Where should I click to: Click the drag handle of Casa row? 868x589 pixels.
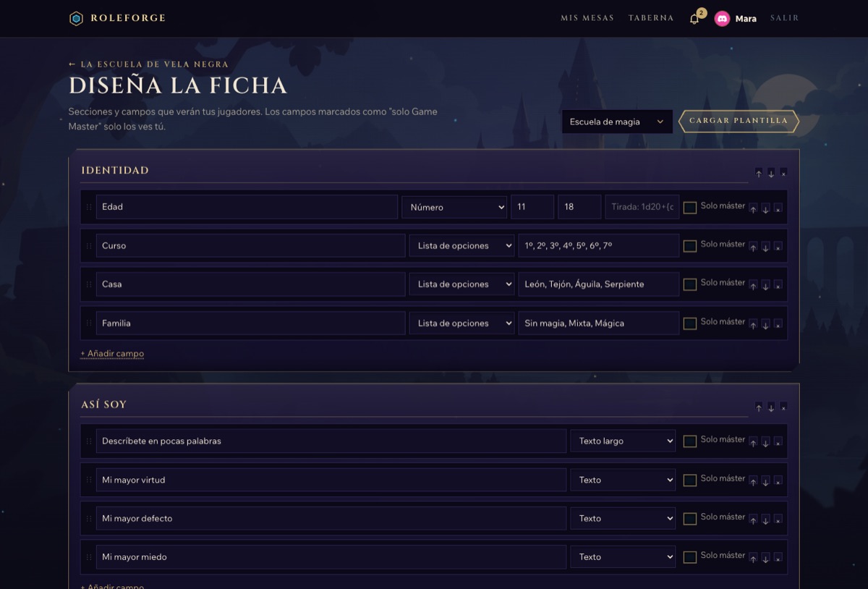89,284
